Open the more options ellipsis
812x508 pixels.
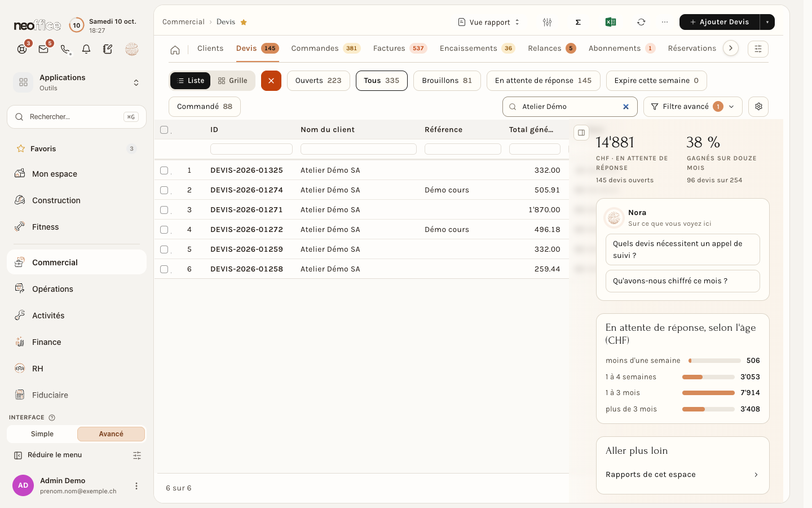tap(665, 22)
